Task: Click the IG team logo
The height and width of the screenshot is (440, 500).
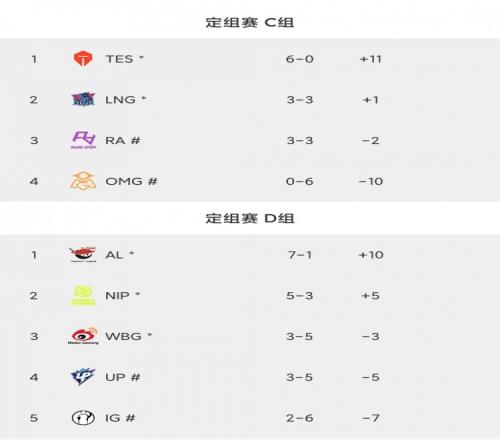Action: [x=83, y=418]
